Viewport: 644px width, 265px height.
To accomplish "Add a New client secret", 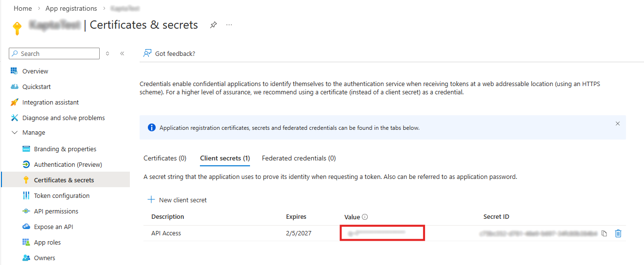I will pos(177,200).
